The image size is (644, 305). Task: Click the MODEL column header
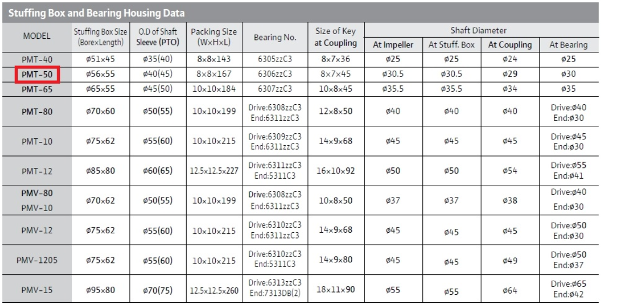click(x=37, y=36)
